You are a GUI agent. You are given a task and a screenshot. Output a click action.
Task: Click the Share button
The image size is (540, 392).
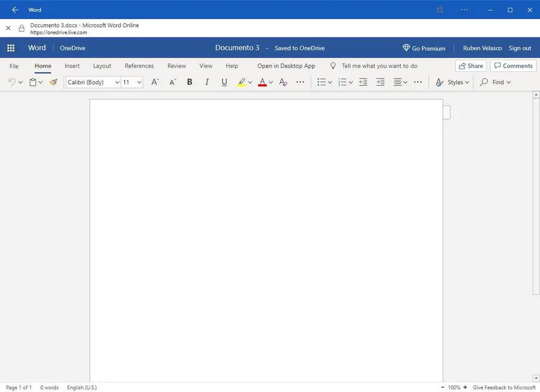470,66
